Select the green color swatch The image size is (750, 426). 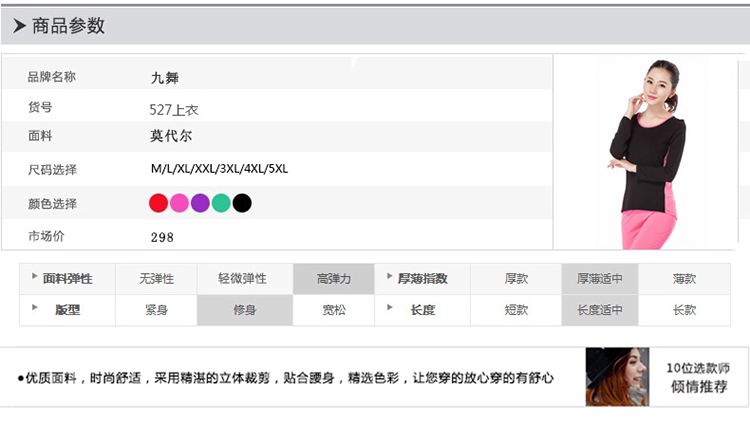click(221, 203)
